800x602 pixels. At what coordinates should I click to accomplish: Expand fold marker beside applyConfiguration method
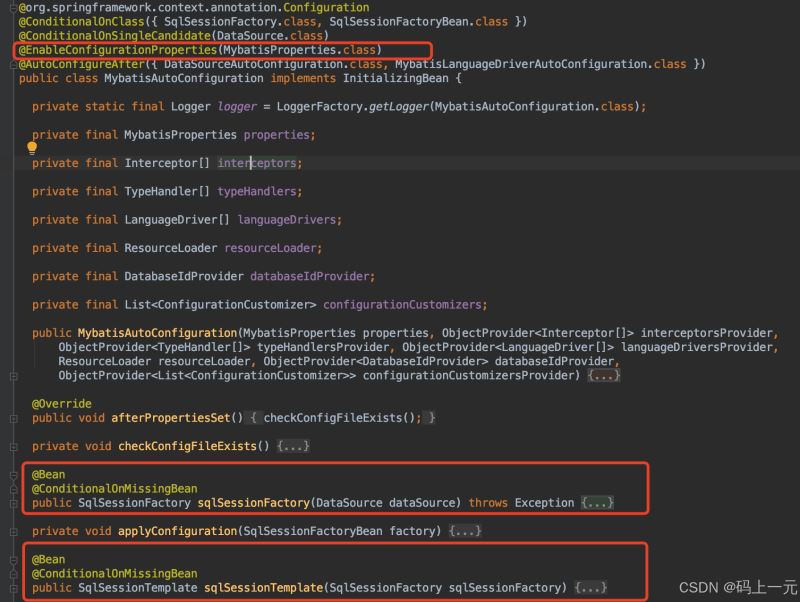pos(14,532)
